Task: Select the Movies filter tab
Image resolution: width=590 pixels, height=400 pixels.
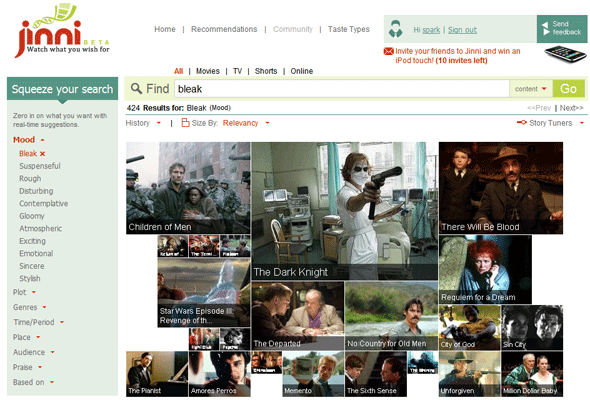Action: pyautogui.click(x=208, y=71)
